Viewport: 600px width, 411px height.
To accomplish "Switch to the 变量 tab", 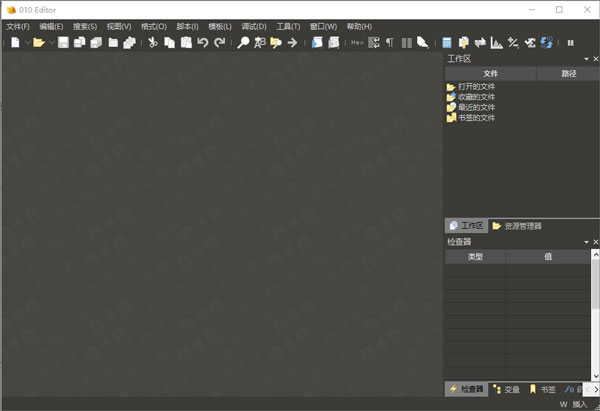I will (x=506, y=389).
